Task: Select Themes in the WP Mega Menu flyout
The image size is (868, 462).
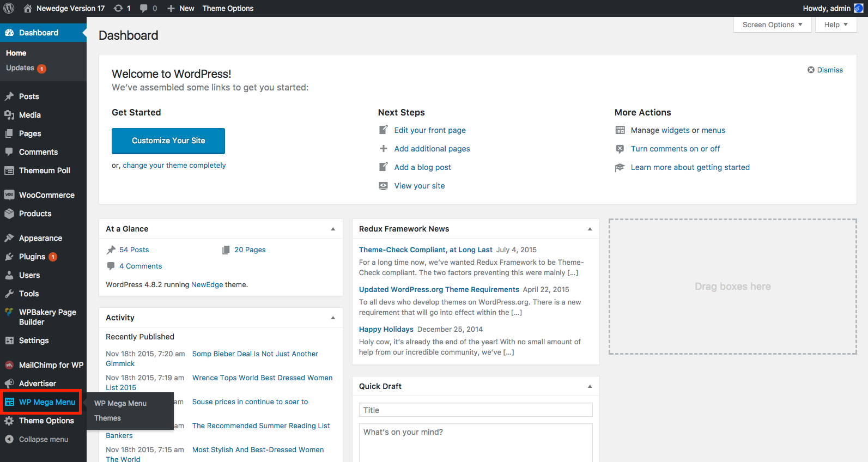Action: coord(107,418)
